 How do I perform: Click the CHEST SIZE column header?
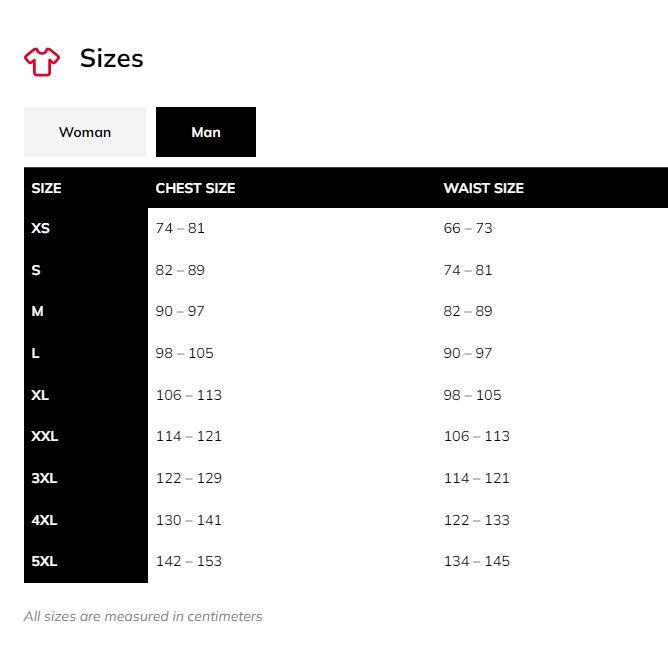click(x=195, y=188)
